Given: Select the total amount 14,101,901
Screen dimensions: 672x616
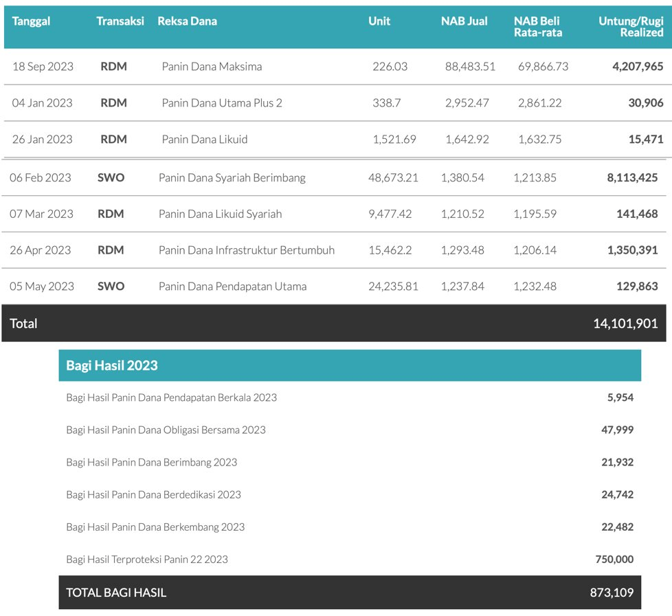Looking at the screenshot, I should pyautogui.click(x=625, y=324).
